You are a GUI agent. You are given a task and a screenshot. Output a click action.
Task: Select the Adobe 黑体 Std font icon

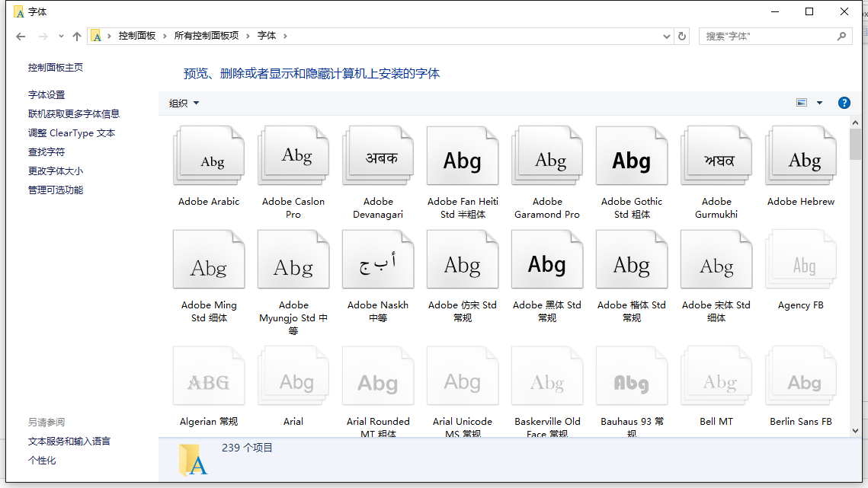[x=547, y=260]
